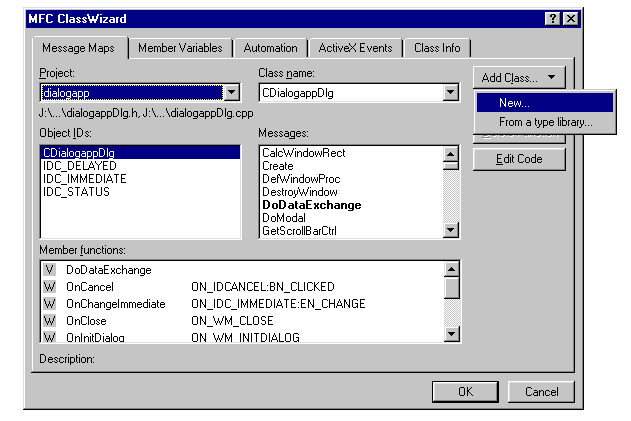Screen dimensions: 631x421
Task: Select DestroyWindow in Messages list
Action: (x=351, y=192)
